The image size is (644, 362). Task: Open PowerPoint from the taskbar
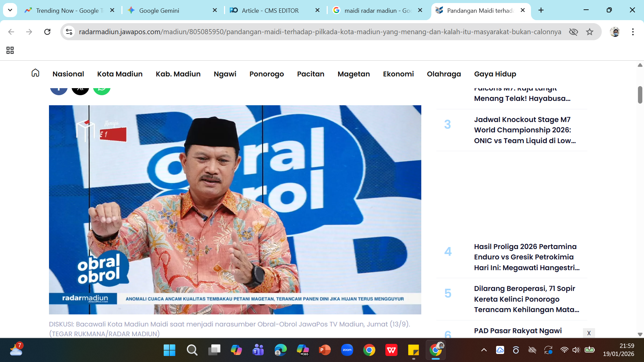tap(324, 350)
